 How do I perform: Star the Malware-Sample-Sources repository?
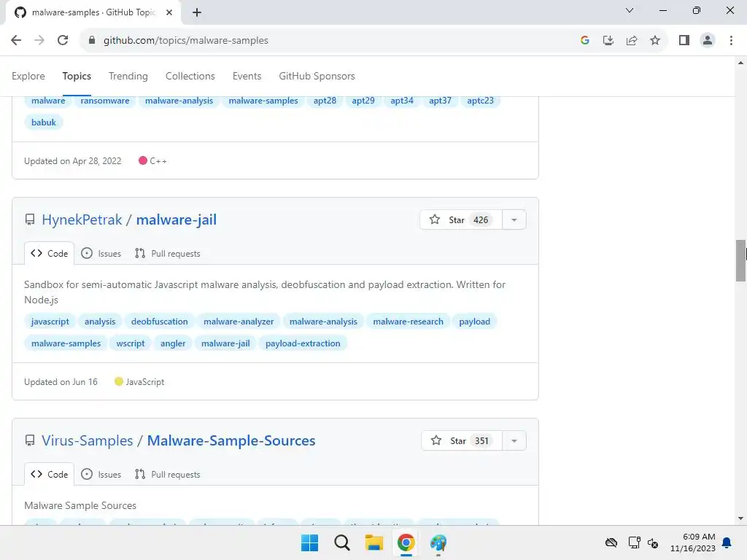462,440
